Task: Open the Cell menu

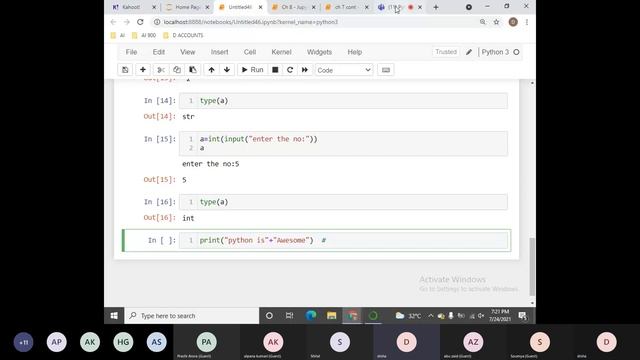Action: (250, 52)
